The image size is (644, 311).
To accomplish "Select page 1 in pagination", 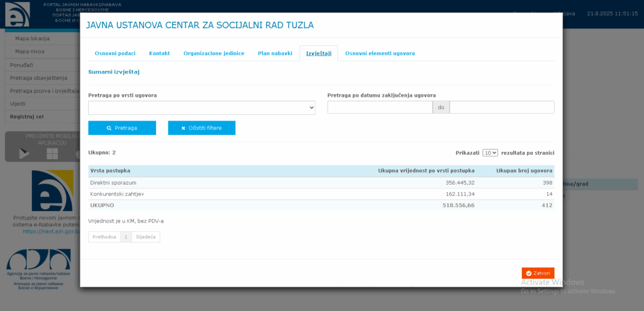I will tap(126, 237).
